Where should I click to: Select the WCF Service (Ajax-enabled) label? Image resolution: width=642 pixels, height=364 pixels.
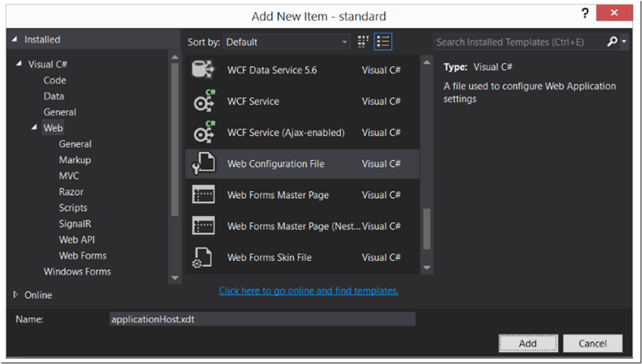click(x=286, y=133)
